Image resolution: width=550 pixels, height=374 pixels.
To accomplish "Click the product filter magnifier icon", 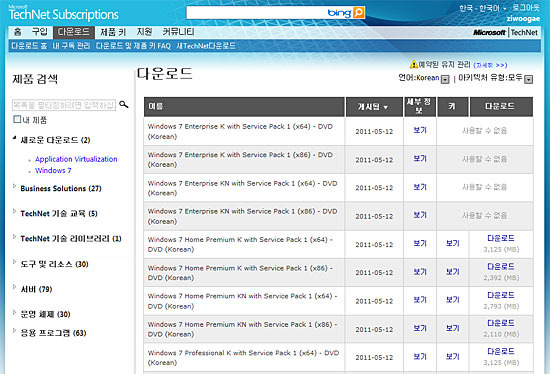I will 123,105.
